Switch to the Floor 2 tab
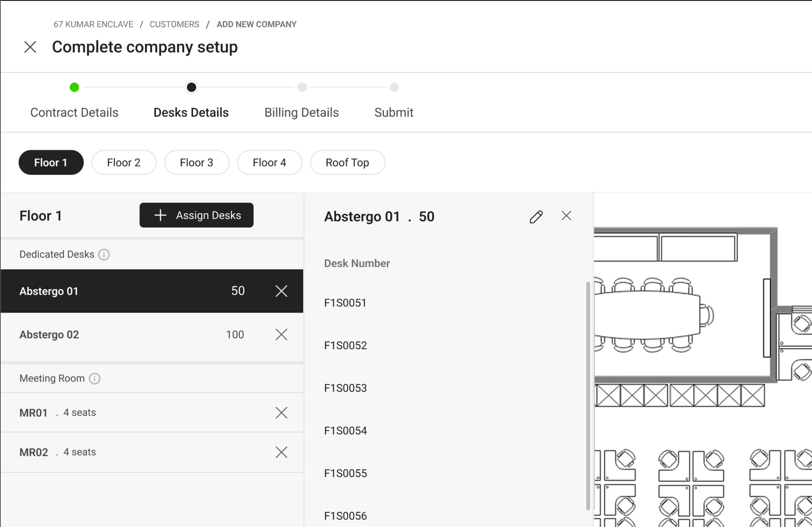The width and height of the screenshot is (812, 527). click(124, 163)
